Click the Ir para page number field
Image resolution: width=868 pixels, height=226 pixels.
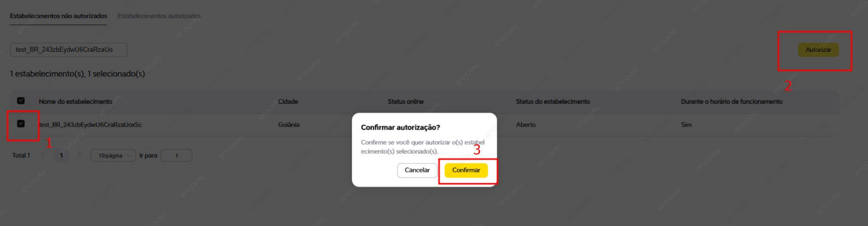pos(176,156)
